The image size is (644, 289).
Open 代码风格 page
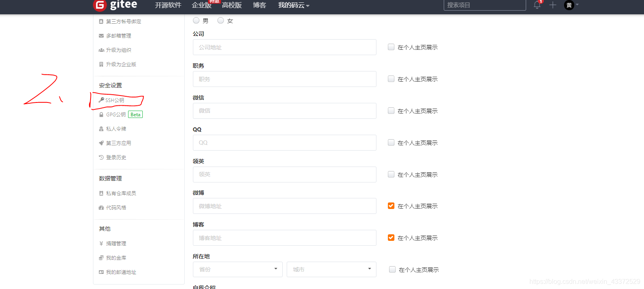116,207
